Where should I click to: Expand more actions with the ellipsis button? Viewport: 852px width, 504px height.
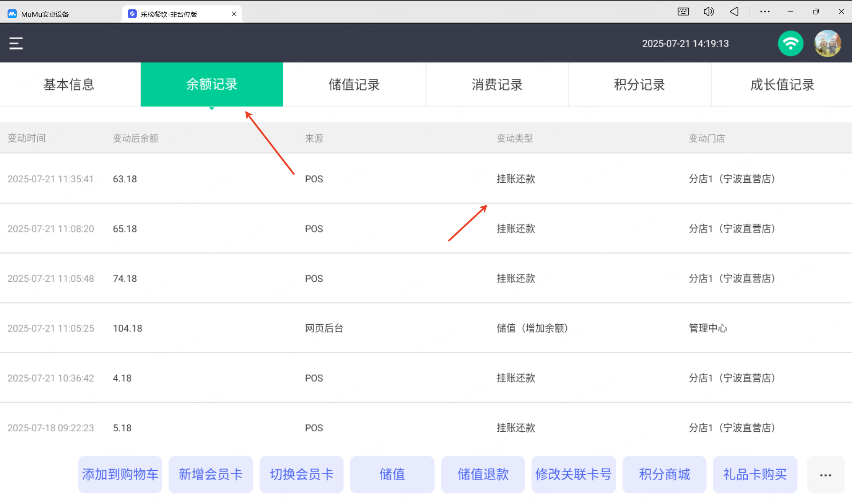click(825, 475)
